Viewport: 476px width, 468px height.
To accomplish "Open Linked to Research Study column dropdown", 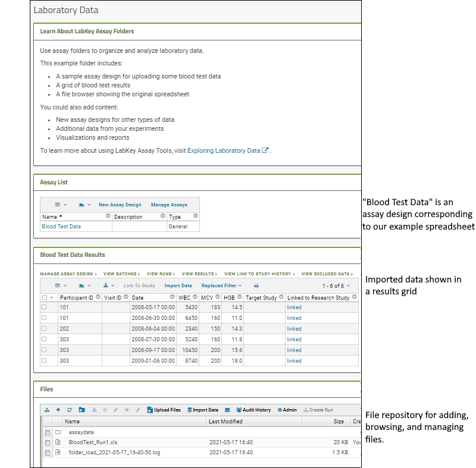I will pos(354,297).
